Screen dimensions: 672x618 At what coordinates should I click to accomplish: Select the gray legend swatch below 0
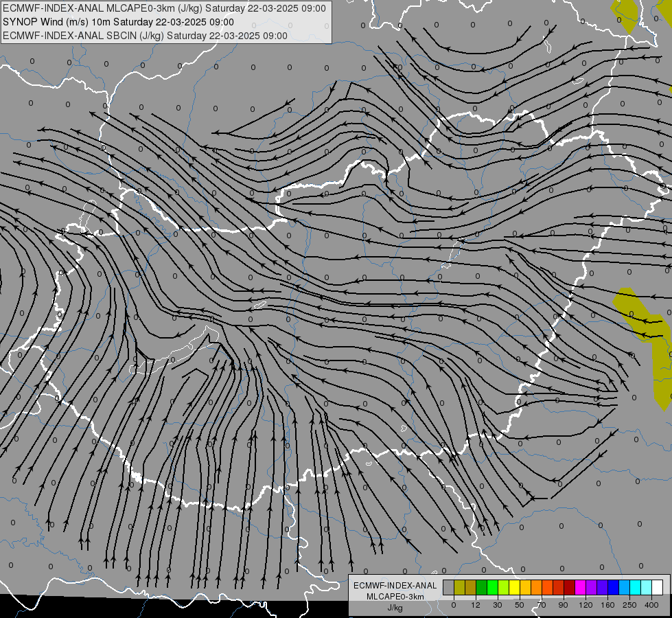pos(449,587)
